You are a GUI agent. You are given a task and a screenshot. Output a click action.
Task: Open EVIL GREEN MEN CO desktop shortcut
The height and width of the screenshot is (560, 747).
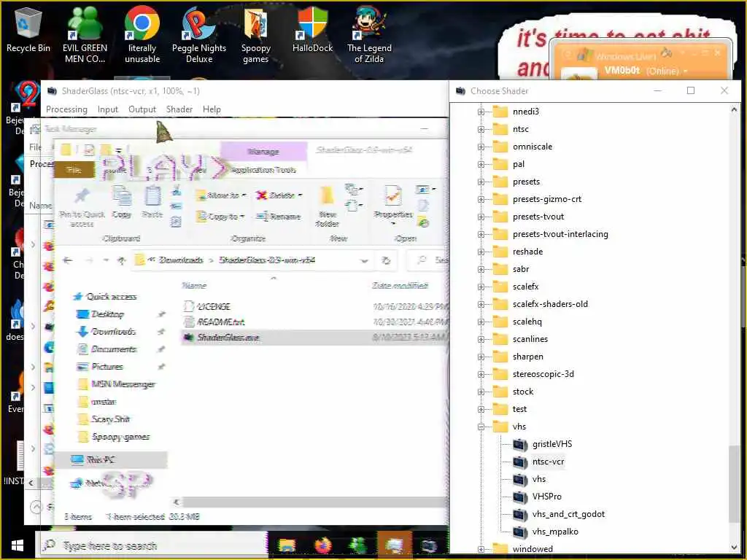pos(85,34)
